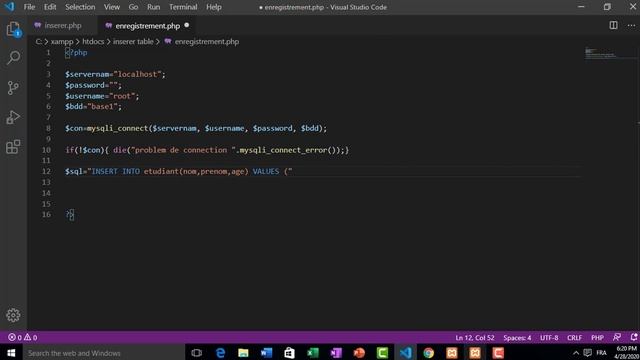Open Task View on the taskbar
Image resolution: width=640 pixels, height=360 pixels.
click(x=196, y=353)
